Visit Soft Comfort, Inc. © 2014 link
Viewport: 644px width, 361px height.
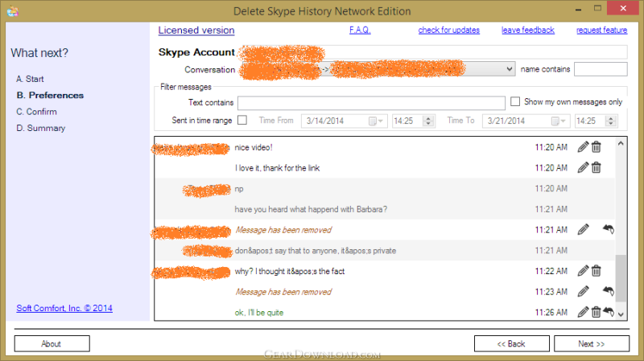pyautogui.click(x=64, y=308)
